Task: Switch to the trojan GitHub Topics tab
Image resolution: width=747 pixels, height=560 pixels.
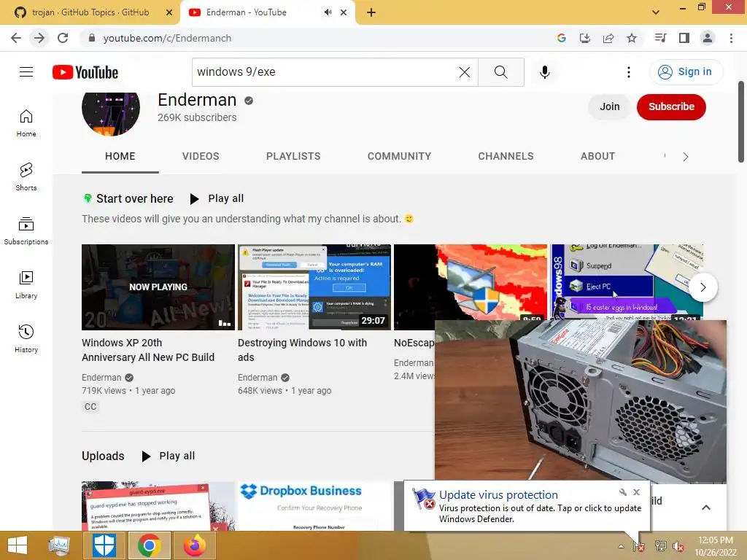Action: pyautogui.click(x=90, y=12)
